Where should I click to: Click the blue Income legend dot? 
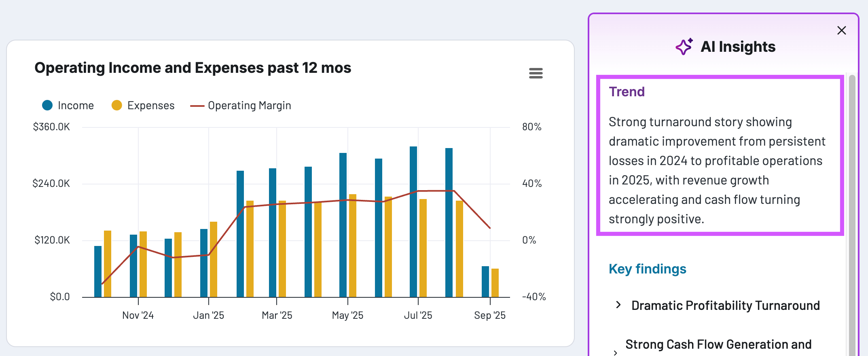[47, 105]
